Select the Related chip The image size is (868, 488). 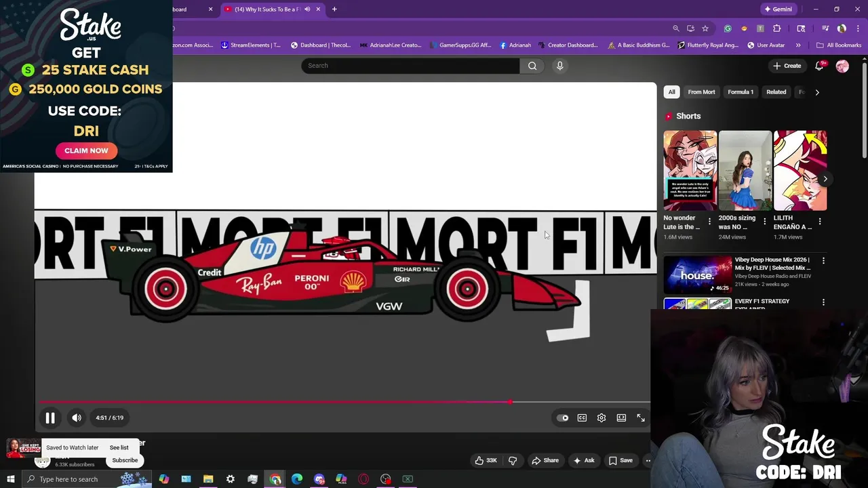coord(776,92)
